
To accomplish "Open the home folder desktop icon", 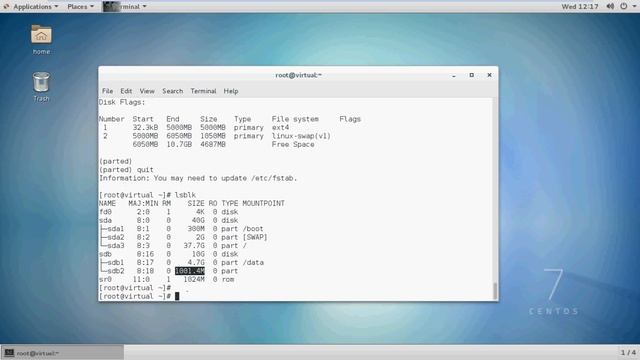I will pos(41,39).
